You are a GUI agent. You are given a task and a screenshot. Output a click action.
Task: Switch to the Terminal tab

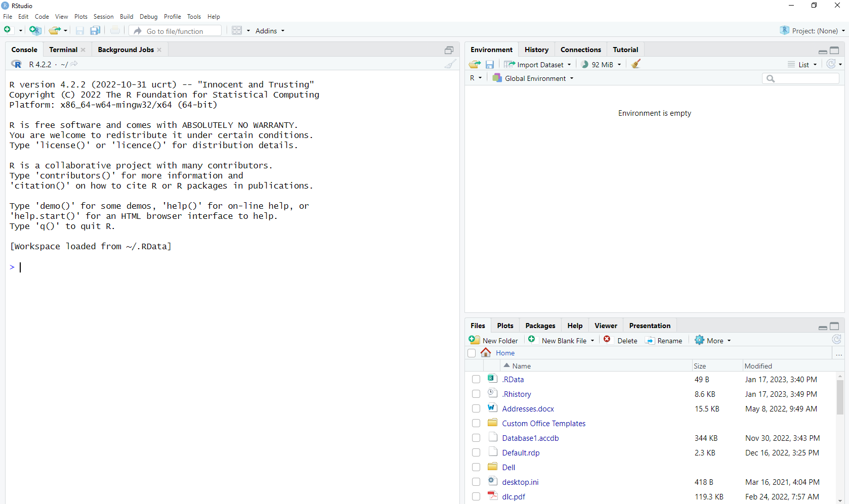tap(63, 50)
